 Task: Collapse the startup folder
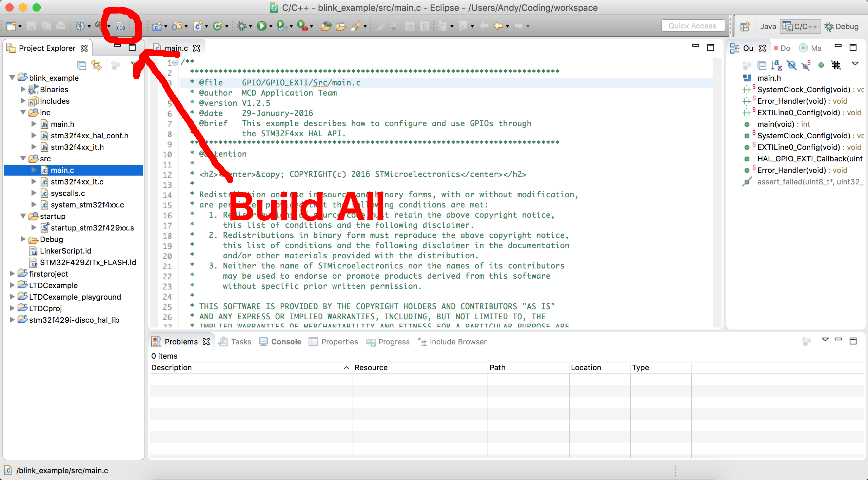click(x=23, y=216)
